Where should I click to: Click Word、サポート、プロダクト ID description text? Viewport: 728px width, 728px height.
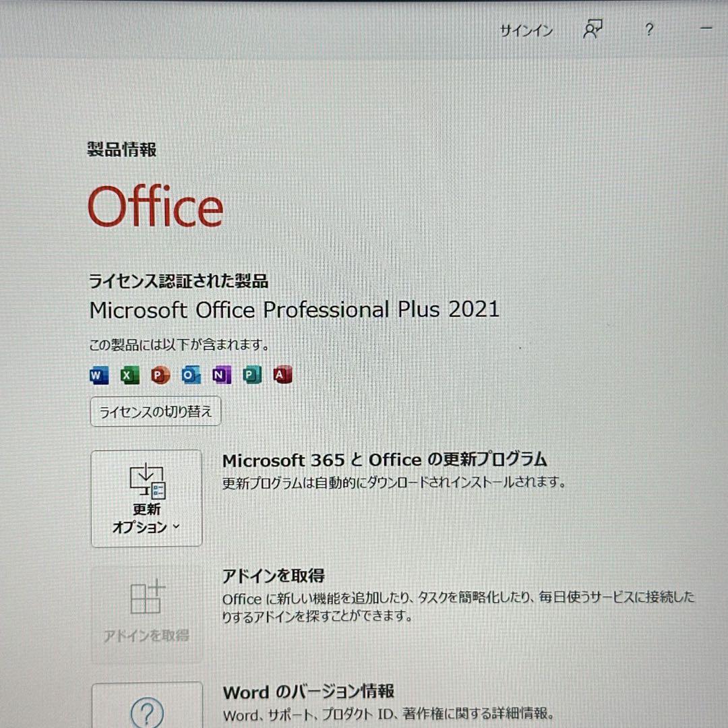coord(388,714)
